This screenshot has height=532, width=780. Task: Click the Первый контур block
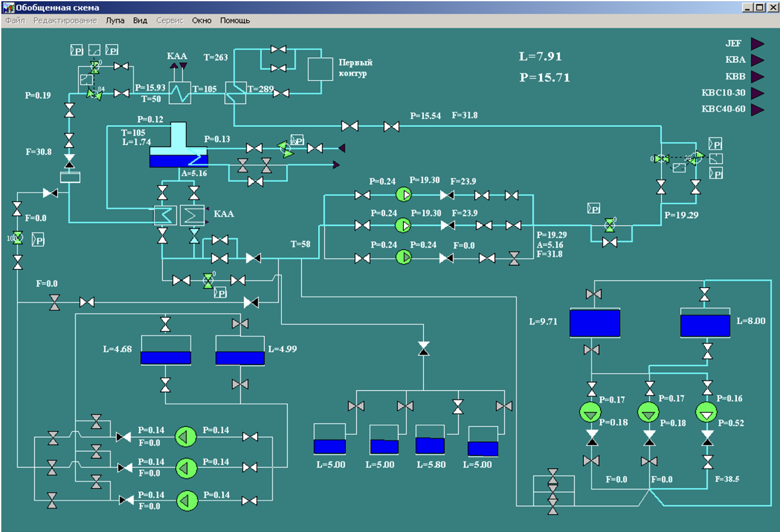pos(320,68)
